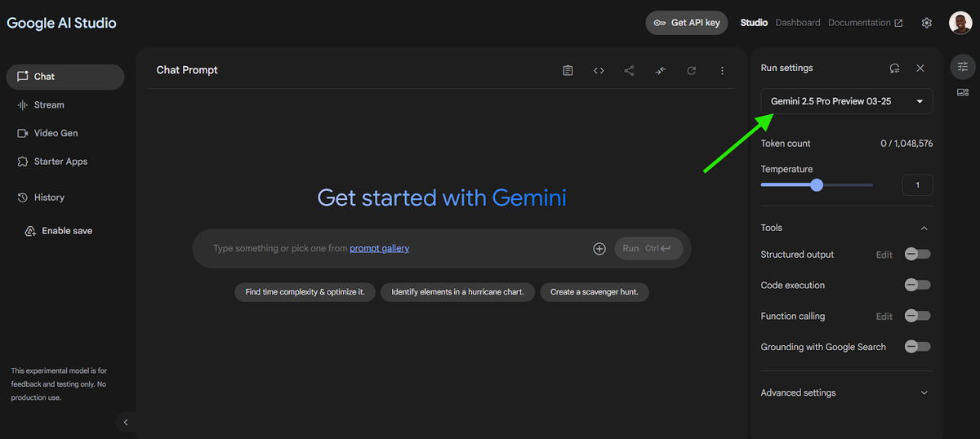
Task: Enable Grounding with Google Search
Action: click(x=917, y=347)
